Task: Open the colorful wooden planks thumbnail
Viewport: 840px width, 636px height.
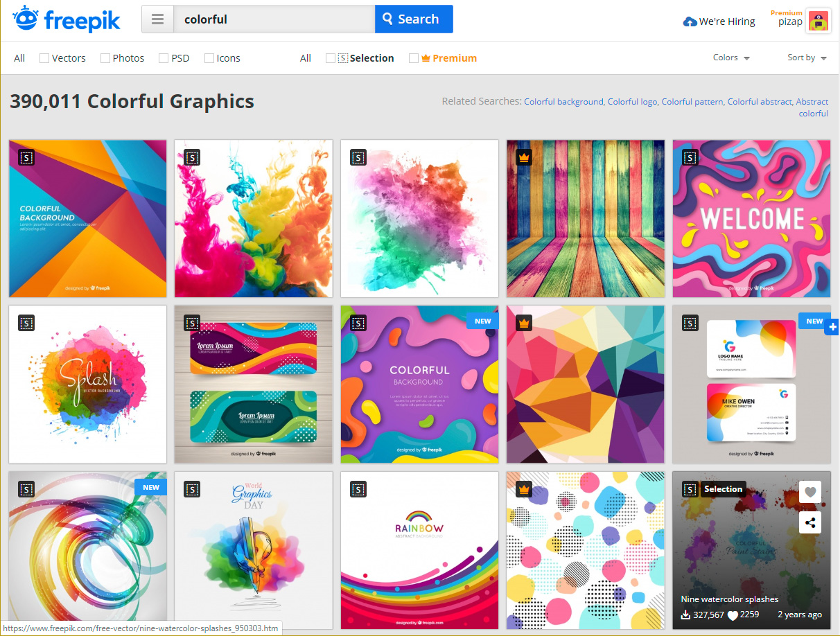Action: pos(586,219)
